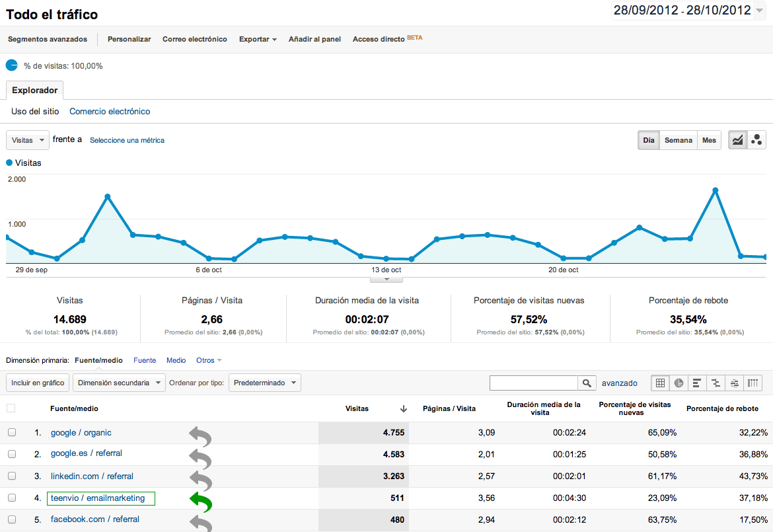Select the term cloud view icon
This screenshot has width=773, height=532.
pos(734,383)
